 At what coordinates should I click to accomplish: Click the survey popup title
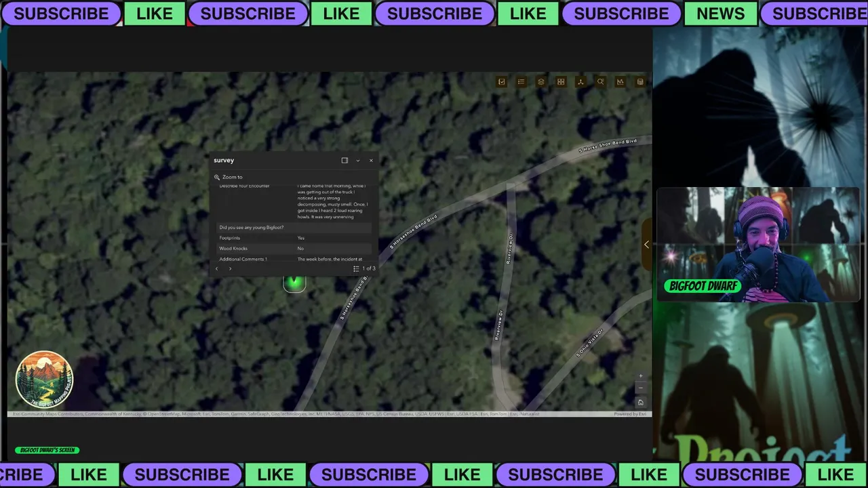(224, 161)
